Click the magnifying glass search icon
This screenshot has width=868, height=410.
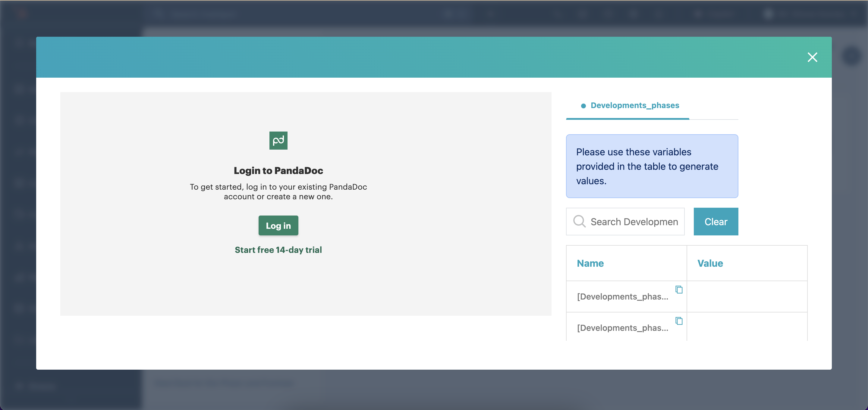(x=579, y=222)
